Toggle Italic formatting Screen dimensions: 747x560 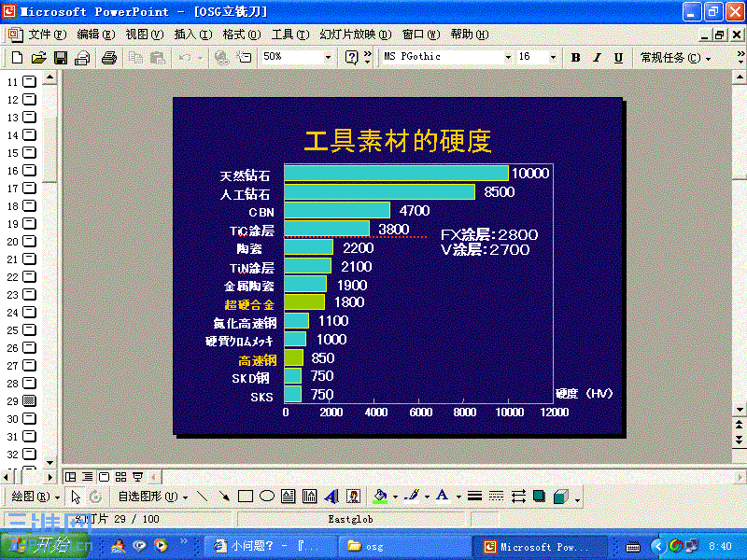pyautogui.click(x=597, y=58)
